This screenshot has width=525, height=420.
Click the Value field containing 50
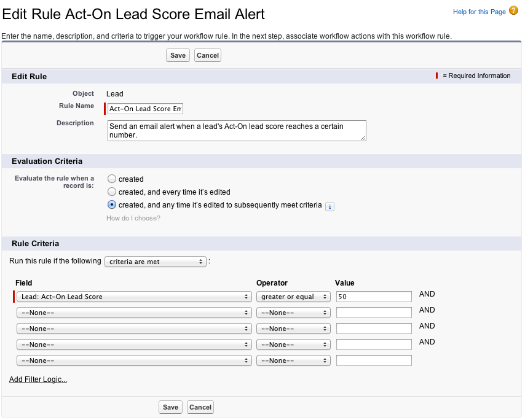point(374,297)
